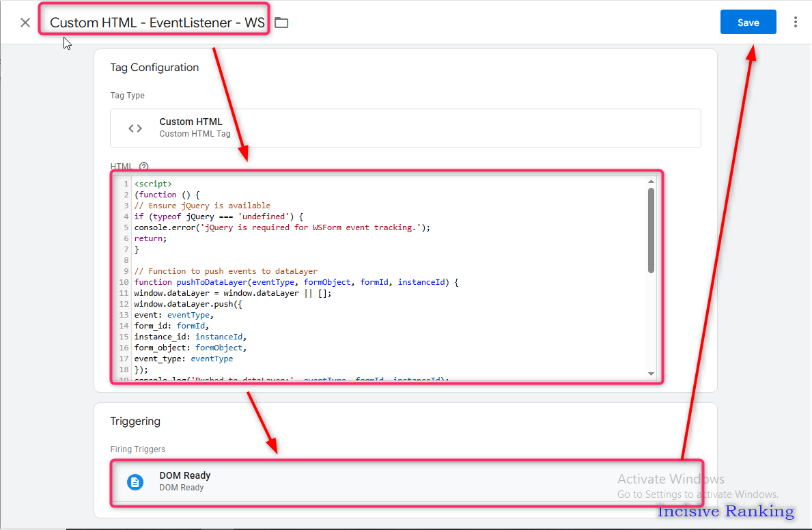
Task: Click the Tag Configuration heading
Action: pyautogui.click(x=154, y=68)
